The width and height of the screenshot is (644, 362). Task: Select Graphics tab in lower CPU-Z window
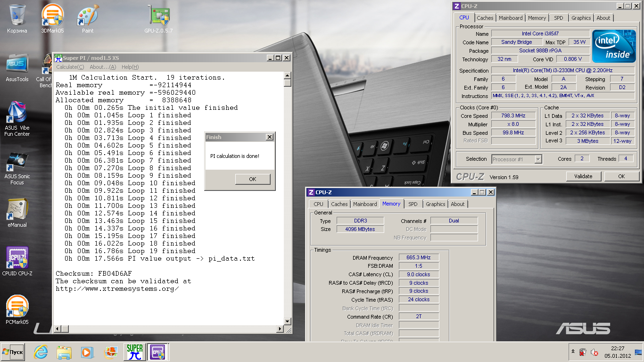point(435,204)
